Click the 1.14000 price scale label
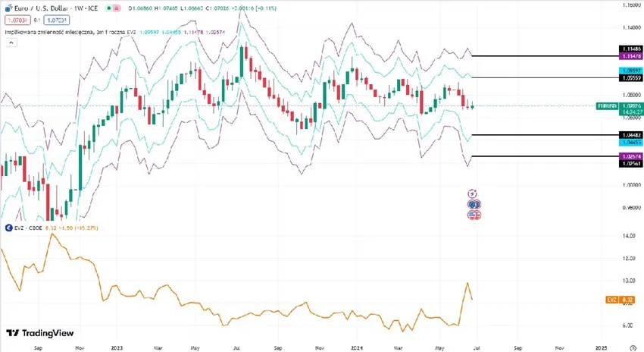 631,27
